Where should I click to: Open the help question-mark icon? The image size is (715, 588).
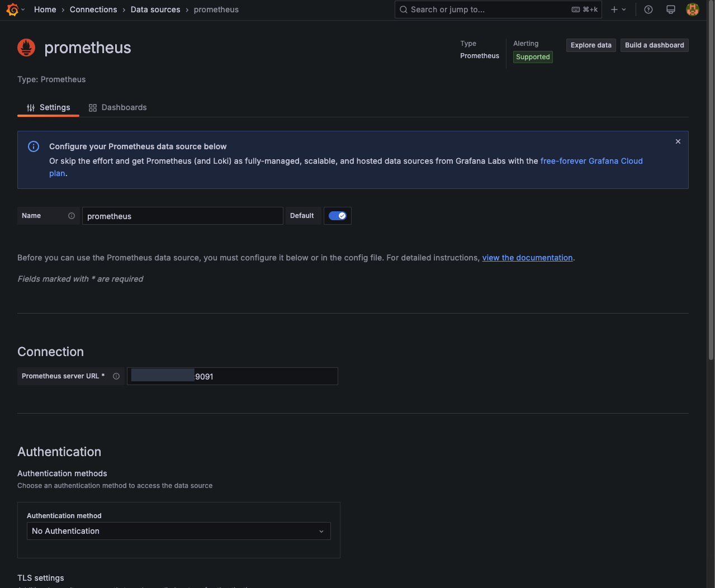coord(648,10)
